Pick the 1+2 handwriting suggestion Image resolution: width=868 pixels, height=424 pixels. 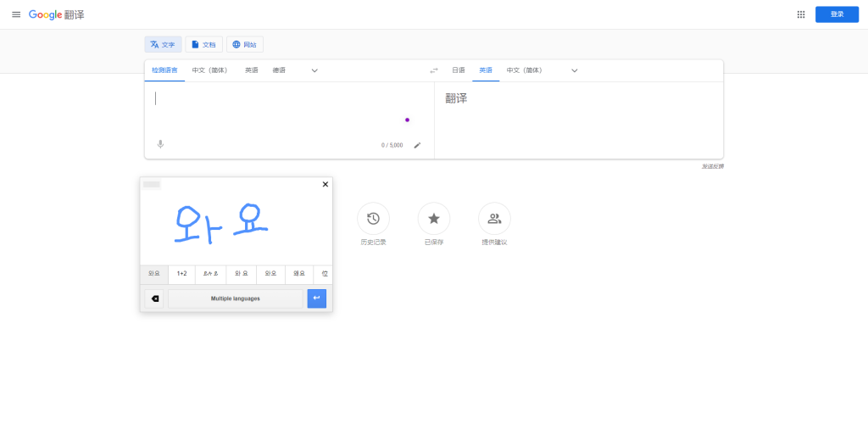click(x=181, y=273)
